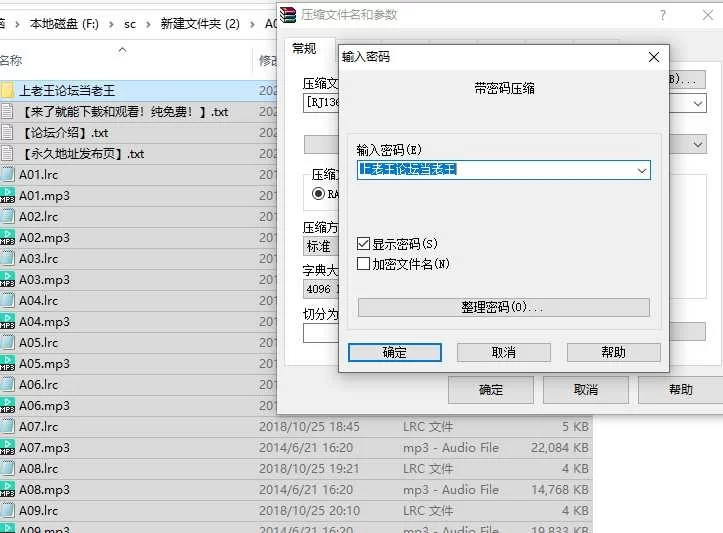Uncheck the 显示密码(S) checkbox
Image resolution: width=723 pixels, height=533 pixels.
click(363, 243)
